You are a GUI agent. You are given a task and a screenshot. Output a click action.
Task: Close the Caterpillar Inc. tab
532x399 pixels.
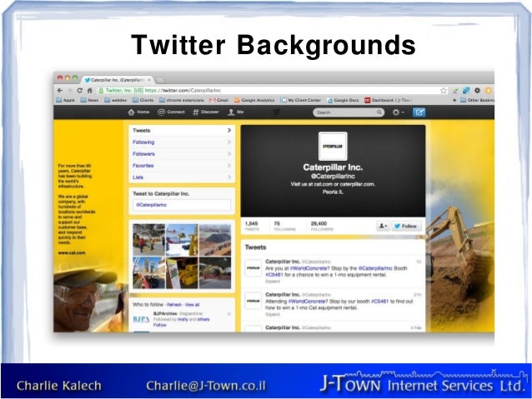[x=149, y=80]
